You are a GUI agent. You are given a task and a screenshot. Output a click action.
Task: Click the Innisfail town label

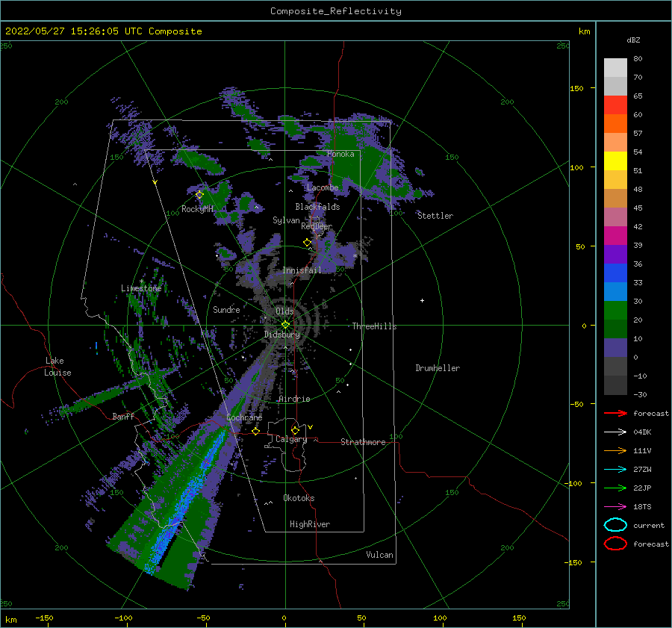pyautogui.click(x=302, y=270)
